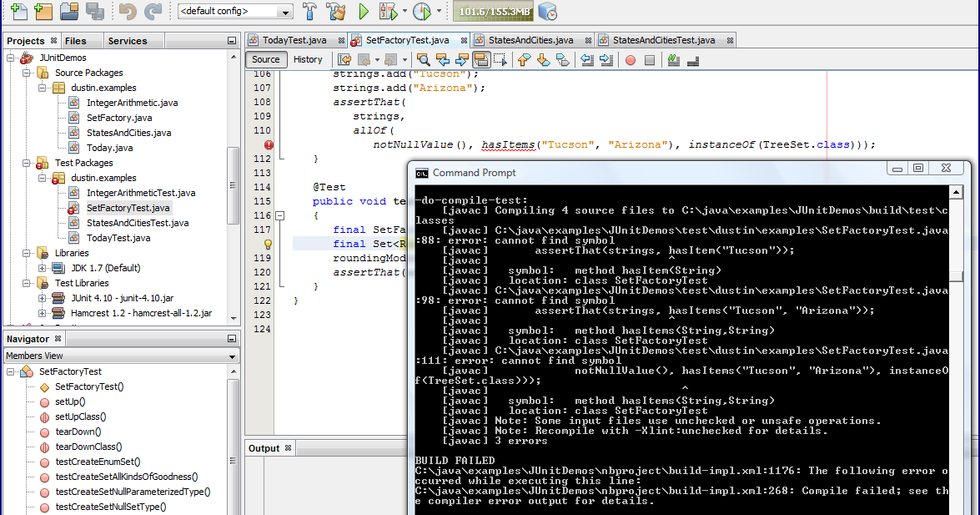The image size is (980, 515).
Task: Run the project with the green Run arrow
Action: pyautogui.click(x=362, y=12)
